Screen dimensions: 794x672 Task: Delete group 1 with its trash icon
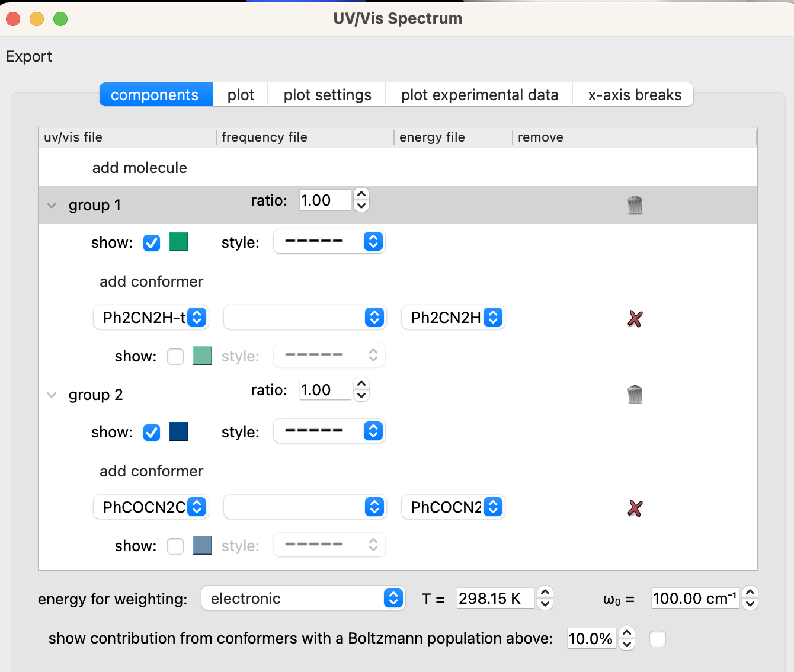tap(635, 205)
